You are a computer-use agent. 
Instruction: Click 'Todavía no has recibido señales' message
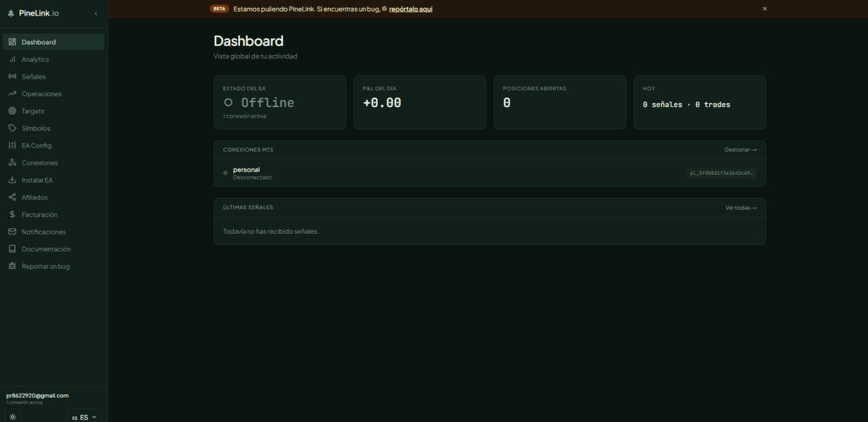click(x=271, y=232)
